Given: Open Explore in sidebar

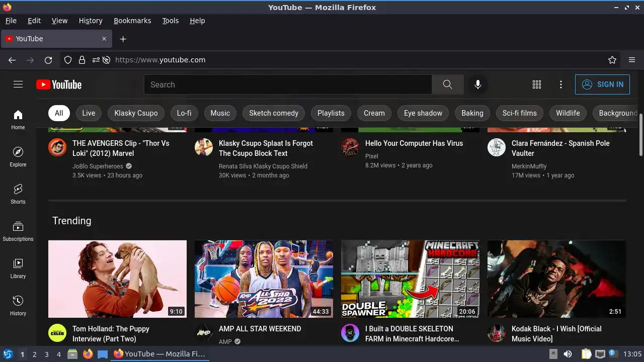Looking at the screenshot, I should (18, 157).
